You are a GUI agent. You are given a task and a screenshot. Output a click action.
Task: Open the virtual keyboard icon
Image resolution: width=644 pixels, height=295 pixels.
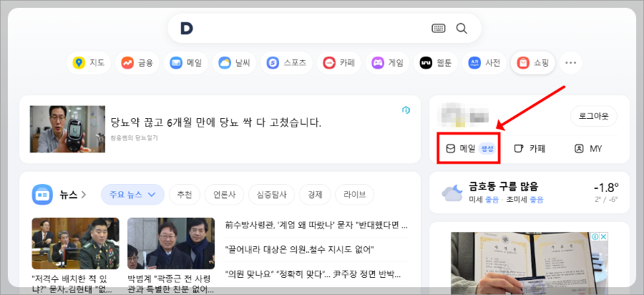point(439,29)
